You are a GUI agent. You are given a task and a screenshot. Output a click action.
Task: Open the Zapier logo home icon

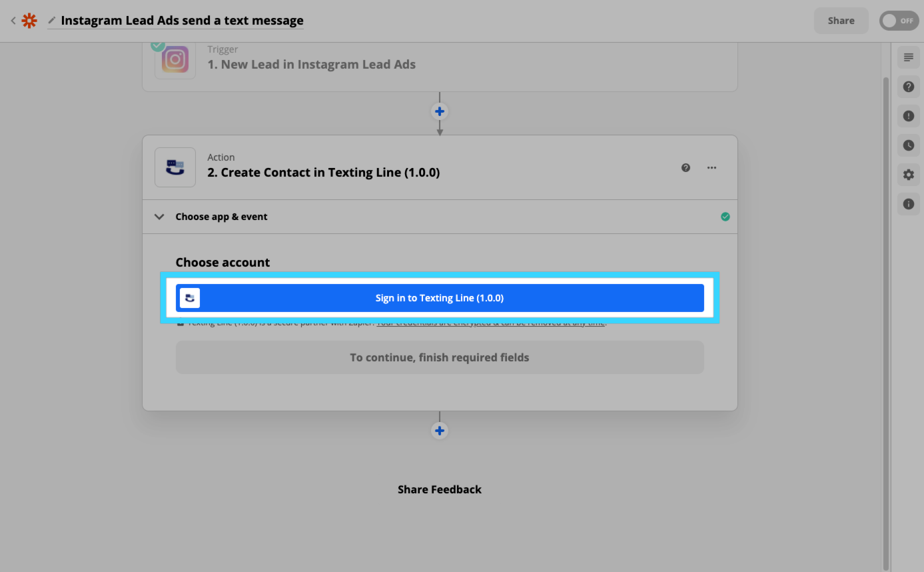point(29,21)
